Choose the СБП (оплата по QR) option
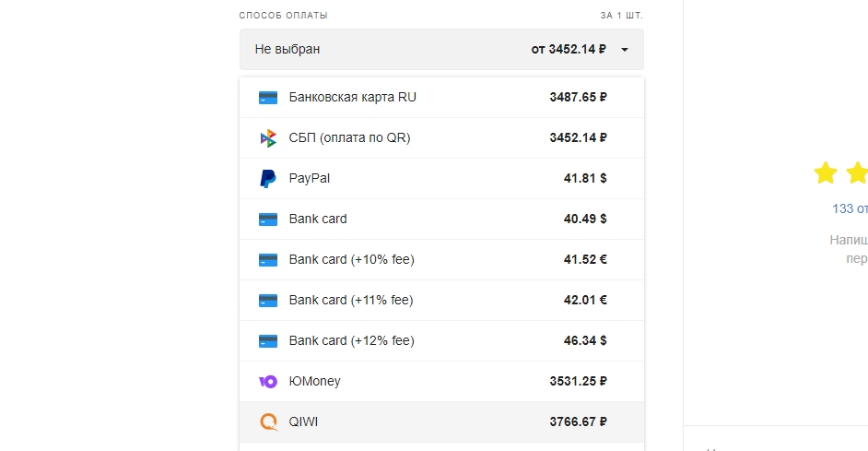This screenshot has height=451, width=868. [x=349, y=138]
